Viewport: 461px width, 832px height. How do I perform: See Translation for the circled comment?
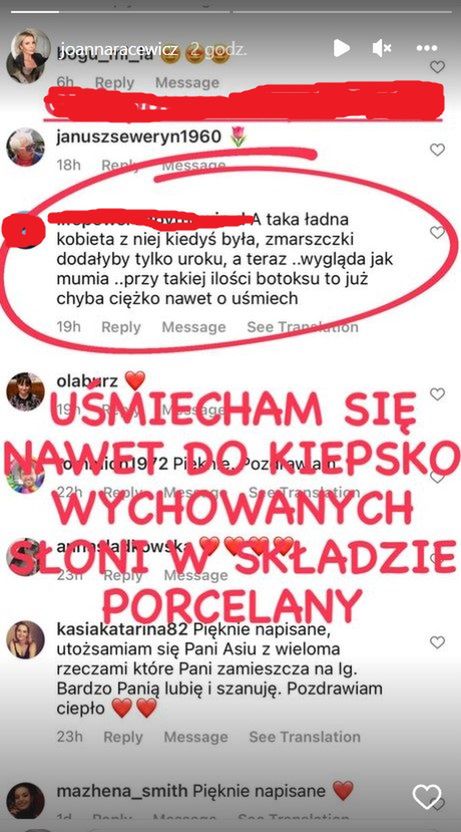coord(302,327)
